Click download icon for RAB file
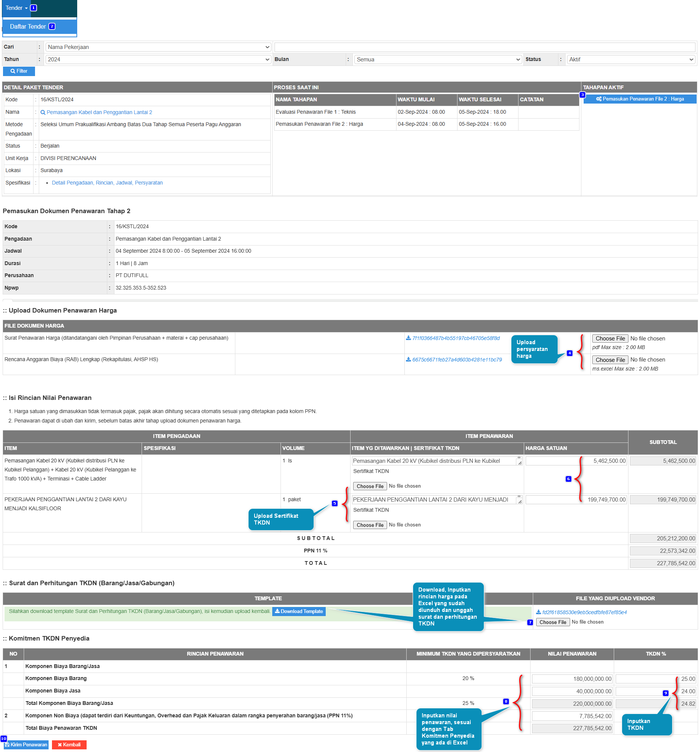700x752 pixels. coord(409,360)
